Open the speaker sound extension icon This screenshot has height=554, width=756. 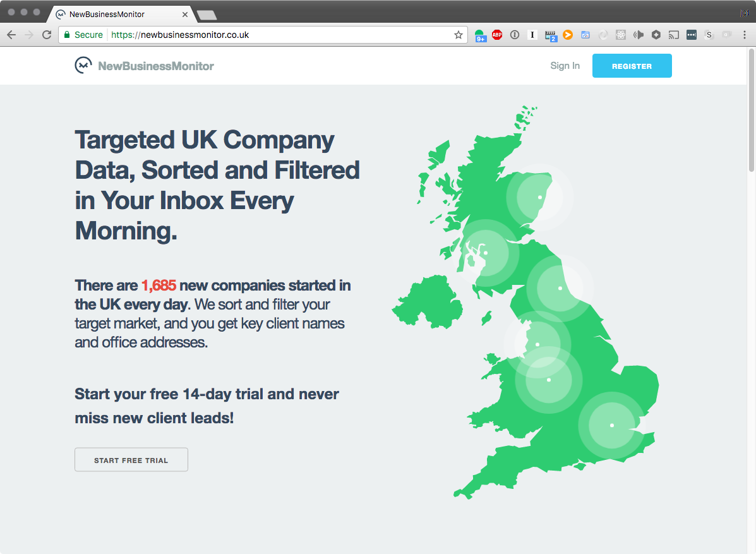(639, 35)
